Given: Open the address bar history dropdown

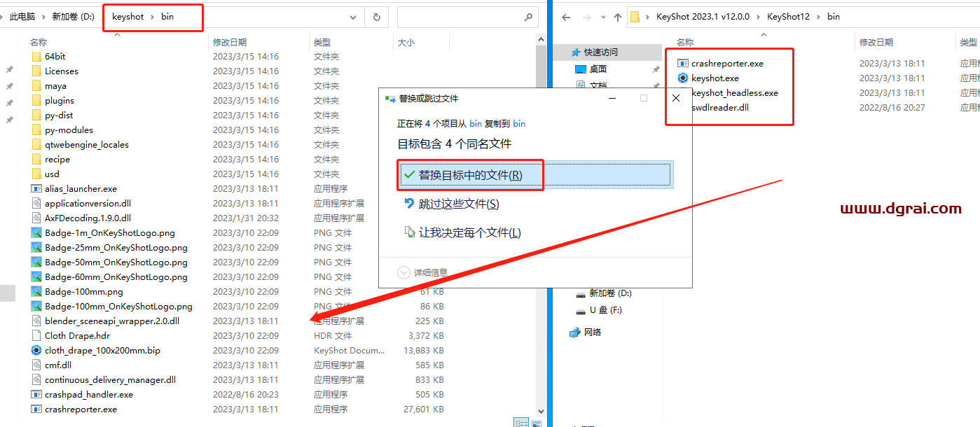Looking at the screenshot, I should click(x=354, y=16).
